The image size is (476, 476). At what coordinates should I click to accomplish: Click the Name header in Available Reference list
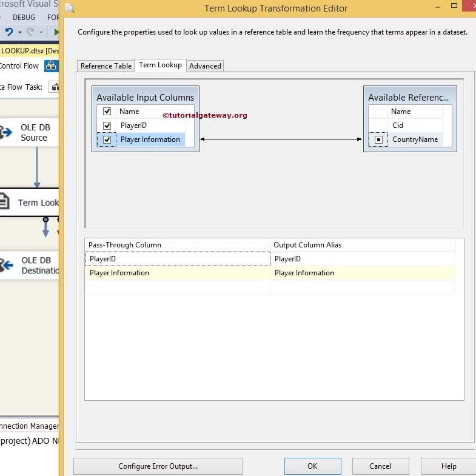coord(401,112)
